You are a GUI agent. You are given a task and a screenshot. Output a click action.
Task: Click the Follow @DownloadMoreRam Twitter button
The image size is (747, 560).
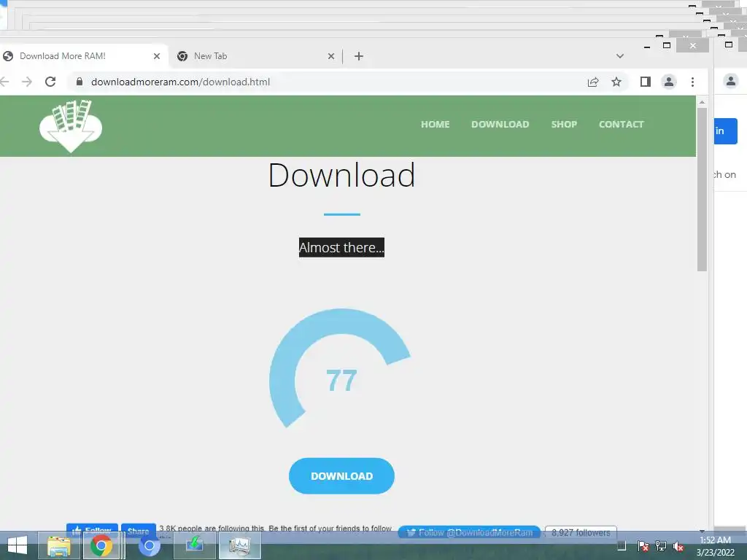(469, 532)
